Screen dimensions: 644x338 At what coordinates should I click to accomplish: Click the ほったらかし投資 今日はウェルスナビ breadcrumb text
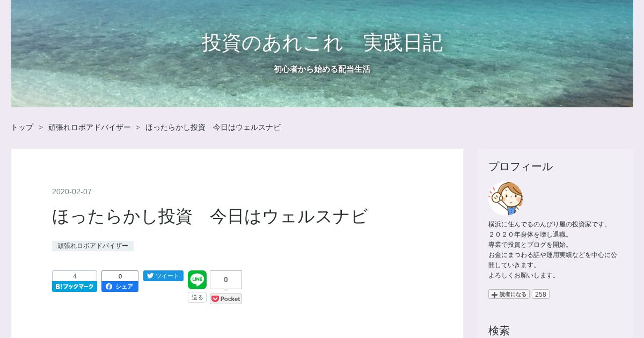pyautogui.click(x=213, y=127)
